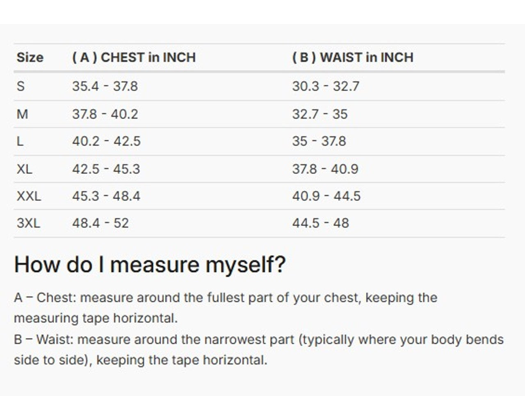Click chest value 45.3 - 48.4
The width and height of the screenshot is (525, 420).
(106, 196)
